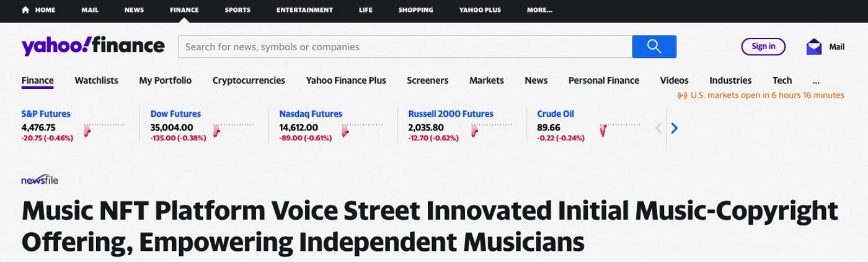Open the Russell 2000 Futures link
868x262 pixels.
pyautogui.click(x=451, y=114)
